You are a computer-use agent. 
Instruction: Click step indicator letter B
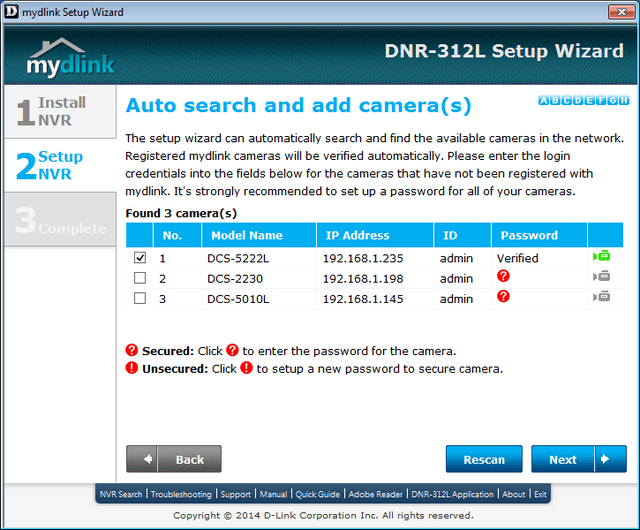click(x=555, y=100)
